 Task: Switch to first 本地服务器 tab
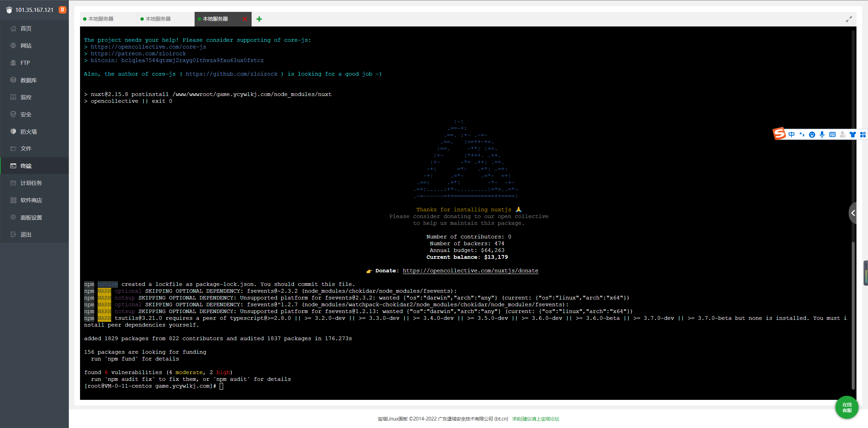pyautogui.click(x=101, y=19)
